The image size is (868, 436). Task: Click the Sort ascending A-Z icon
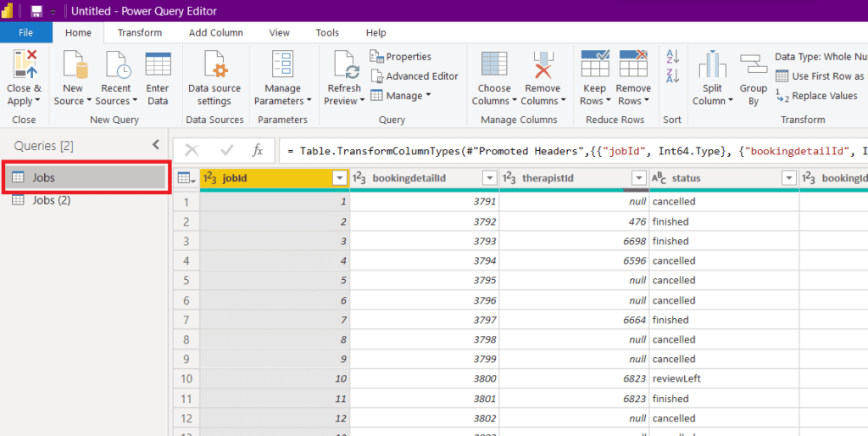(x=673, y=57)
